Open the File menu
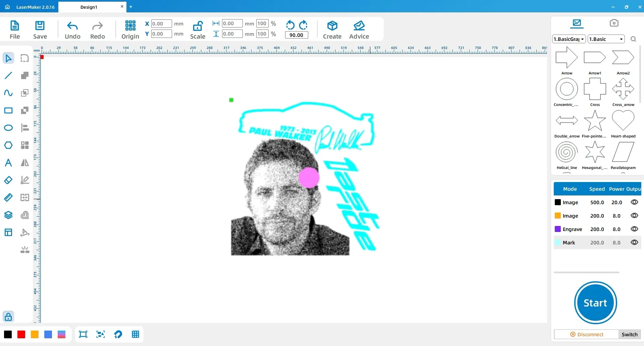Viewport: 644px width, 346px height. (15, 30)
